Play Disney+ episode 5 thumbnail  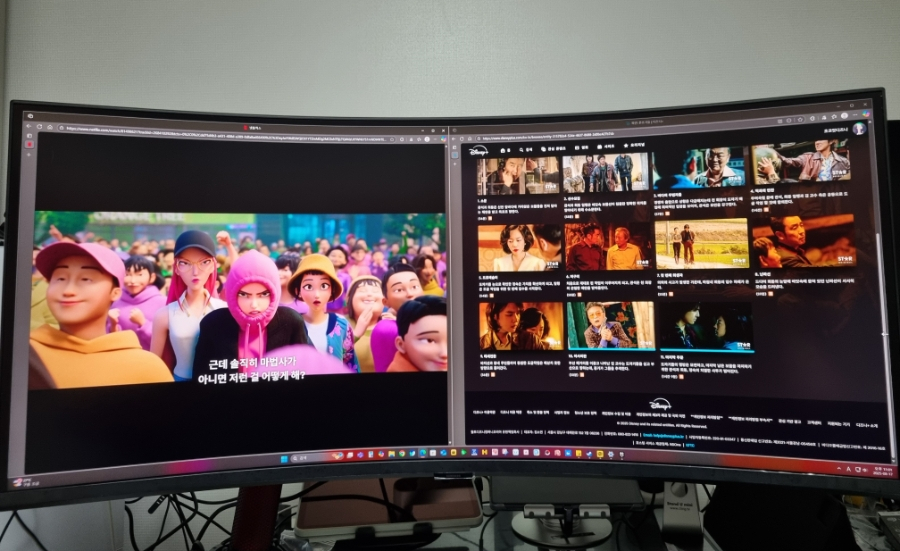pos(520,247)
